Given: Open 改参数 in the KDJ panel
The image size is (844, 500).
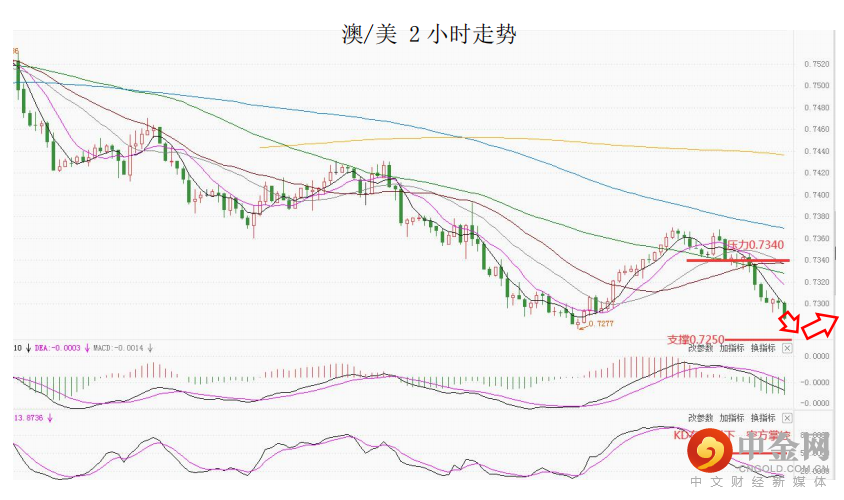Looking at the screenshot, I should (x=700, y=418).
